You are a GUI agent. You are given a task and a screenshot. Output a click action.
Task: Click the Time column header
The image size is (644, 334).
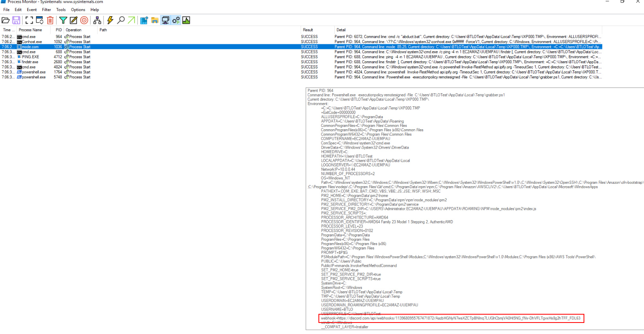click(8, 30)
